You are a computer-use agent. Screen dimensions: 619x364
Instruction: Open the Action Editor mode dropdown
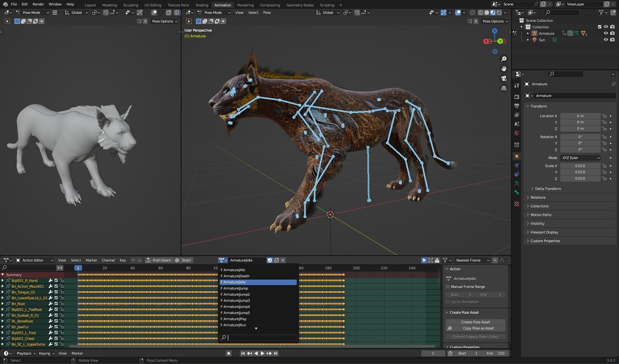point(34,260)
